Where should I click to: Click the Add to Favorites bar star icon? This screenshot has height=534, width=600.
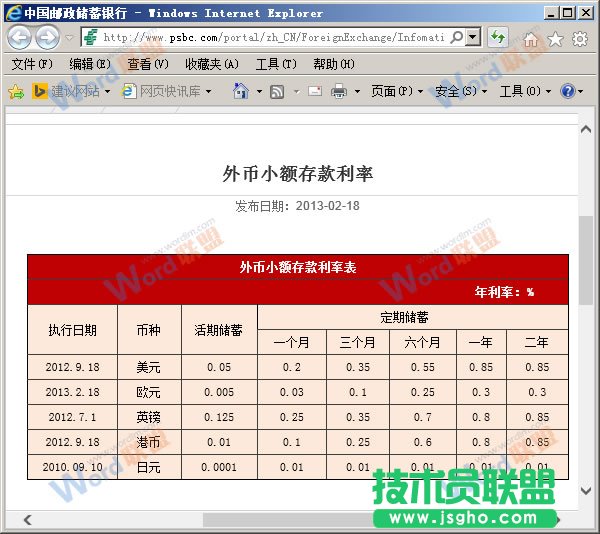(16, 91)
